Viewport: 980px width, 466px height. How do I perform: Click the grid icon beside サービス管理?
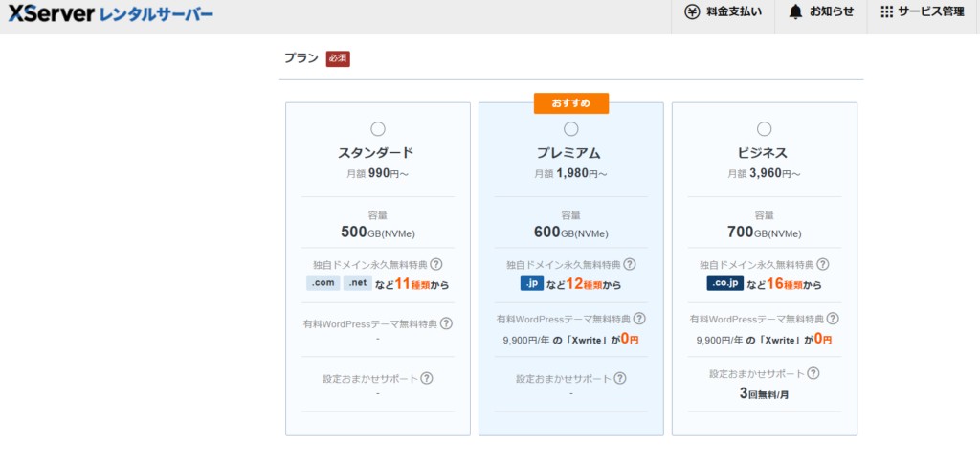click(886, 12)
